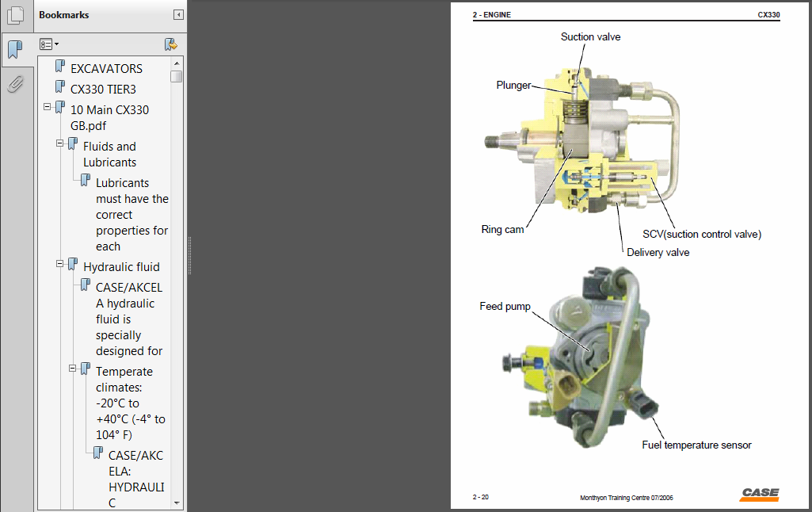The image size is (812, 512).
Task: Click the bookmarks scrollbar down arrow
Action: [x=177, y=502]
